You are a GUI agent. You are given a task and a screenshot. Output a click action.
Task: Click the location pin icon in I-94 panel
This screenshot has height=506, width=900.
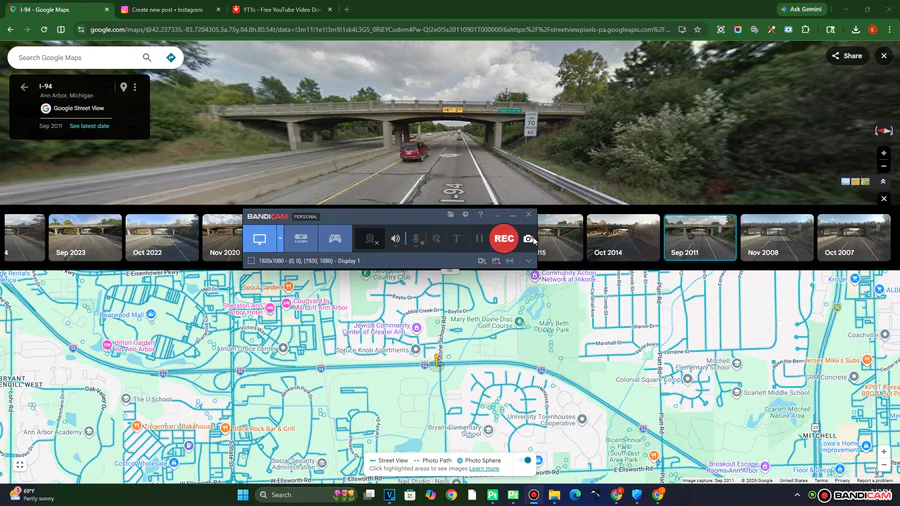click(123, 87)
